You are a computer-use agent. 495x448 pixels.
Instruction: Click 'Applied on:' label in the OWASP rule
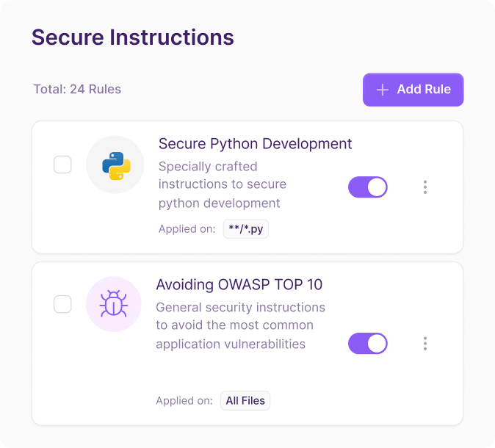point(184,401)
